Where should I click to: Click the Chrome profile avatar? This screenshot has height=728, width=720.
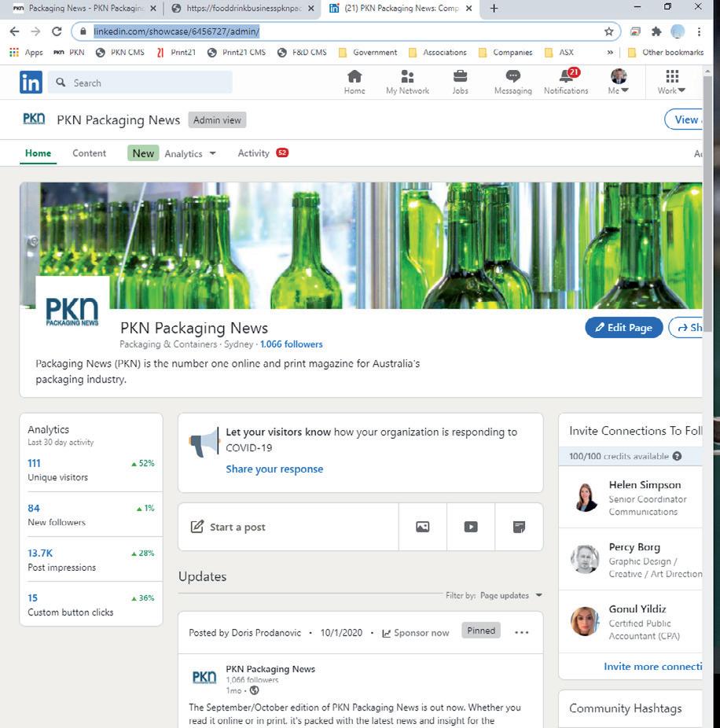coord(678,31)
